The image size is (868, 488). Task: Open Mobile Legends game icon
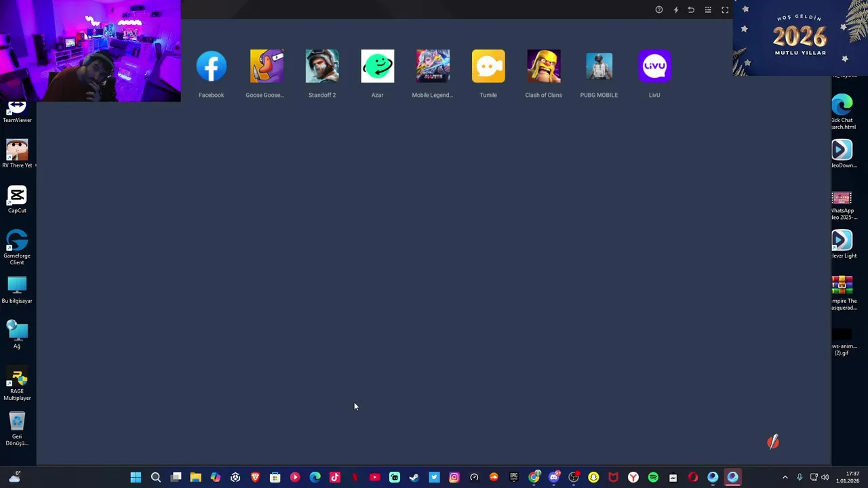coord(433,66)
